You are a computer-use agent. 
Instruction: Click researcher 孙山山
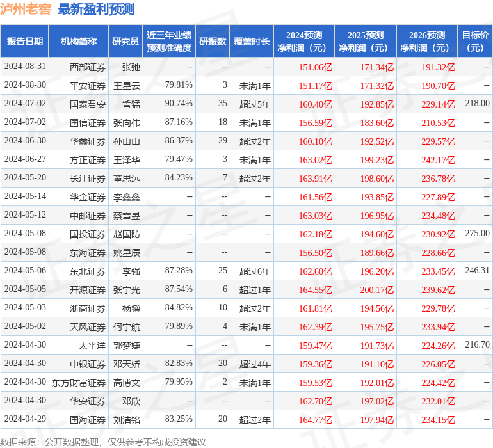pyautogui.click(x=126, y=141)
